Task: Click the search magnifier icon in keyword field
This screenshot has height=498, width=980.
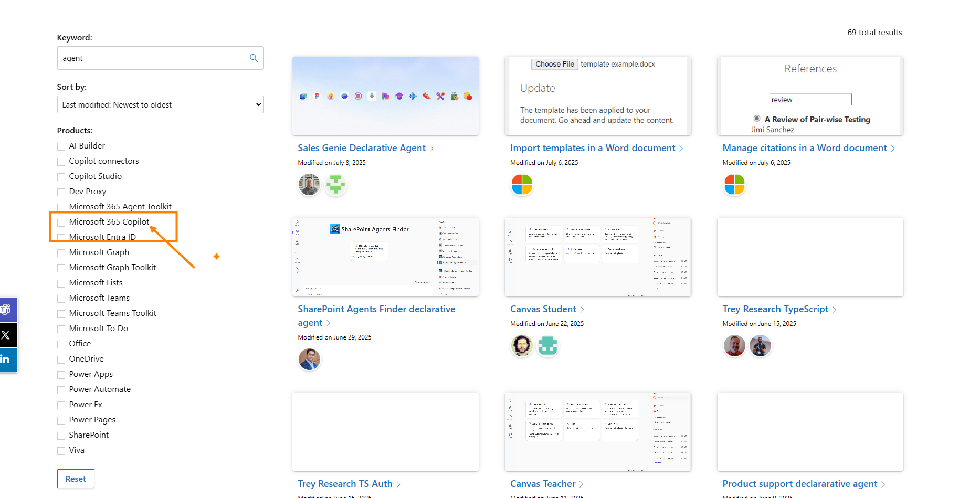Action: pos(254,58)
